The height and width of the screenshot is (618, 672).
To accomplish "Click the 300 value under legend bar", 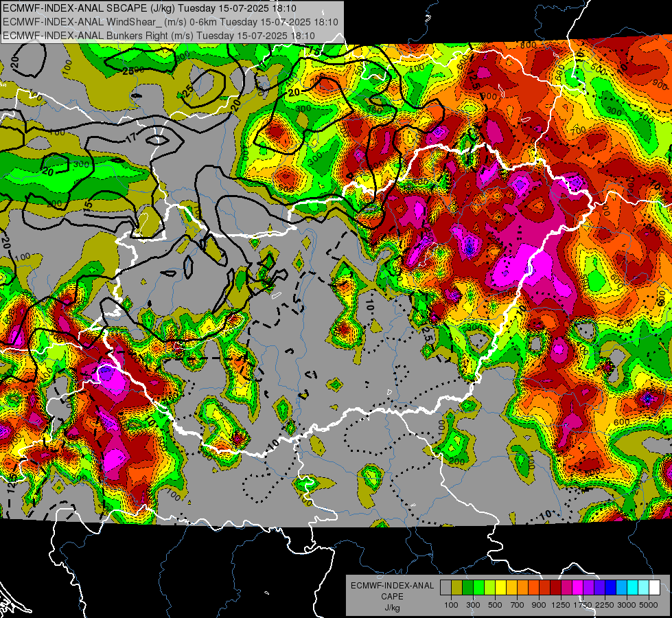I will click(473, 605).
